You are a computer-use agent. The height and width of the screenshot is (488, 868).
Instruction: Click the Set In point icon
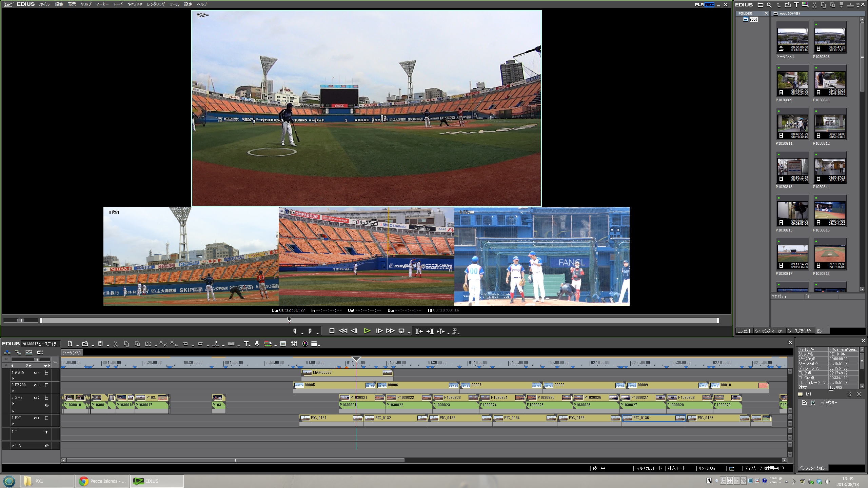[x=295, y=331]
